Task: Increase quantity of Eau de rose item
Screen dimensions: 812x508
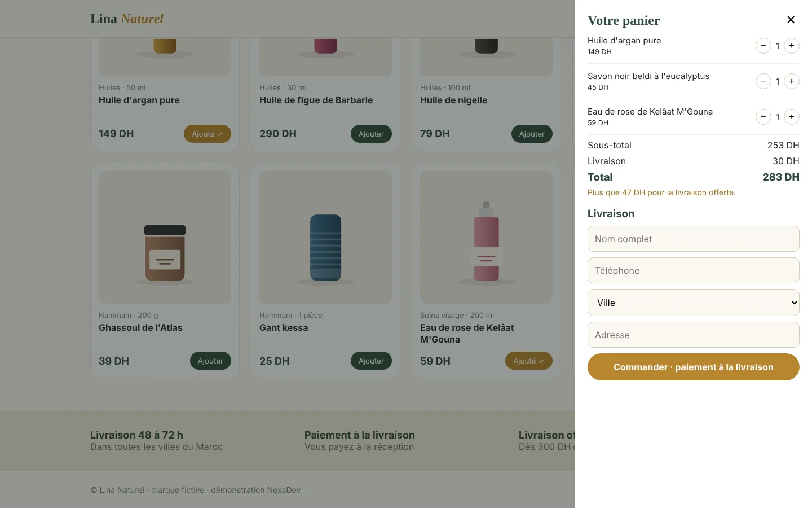Action: tap(792, 117)
